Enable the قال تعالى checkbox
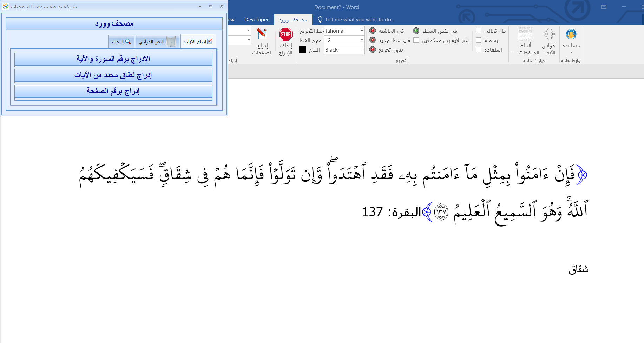 coord(479,31)
